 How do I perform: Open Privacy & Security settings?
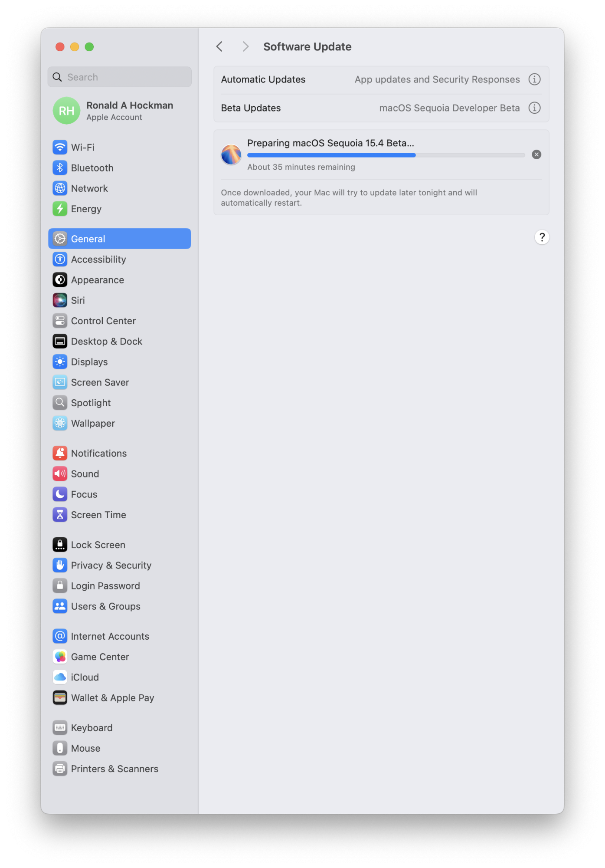click(x=119, y=565)
